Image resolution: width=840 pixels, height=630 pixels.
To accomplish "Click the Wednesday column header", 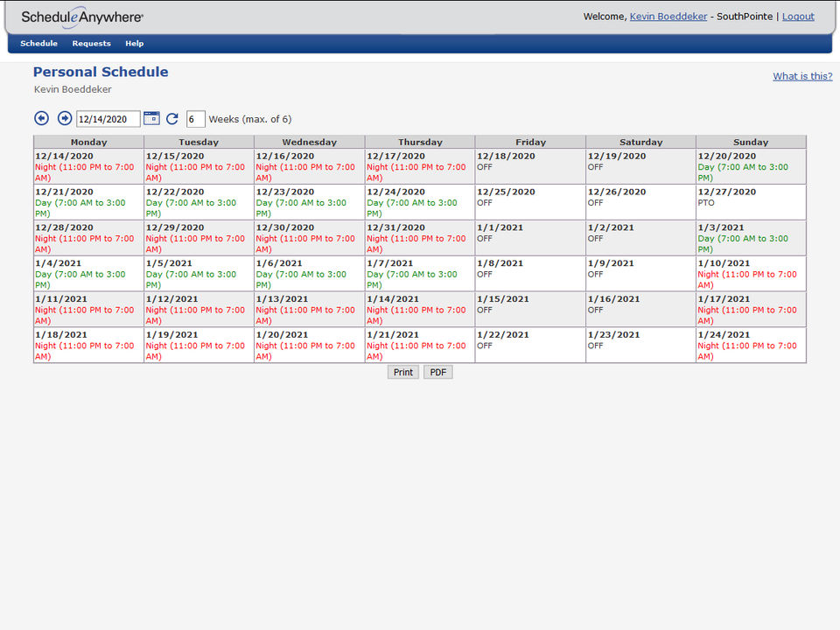I will (x=309, y=142).
